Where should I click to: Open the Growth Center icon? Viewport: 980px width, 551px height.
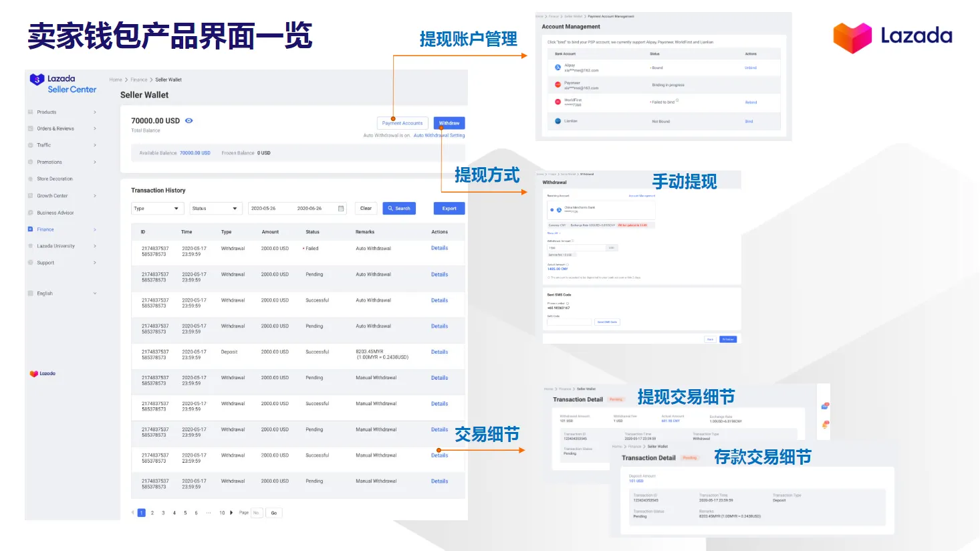31,195
